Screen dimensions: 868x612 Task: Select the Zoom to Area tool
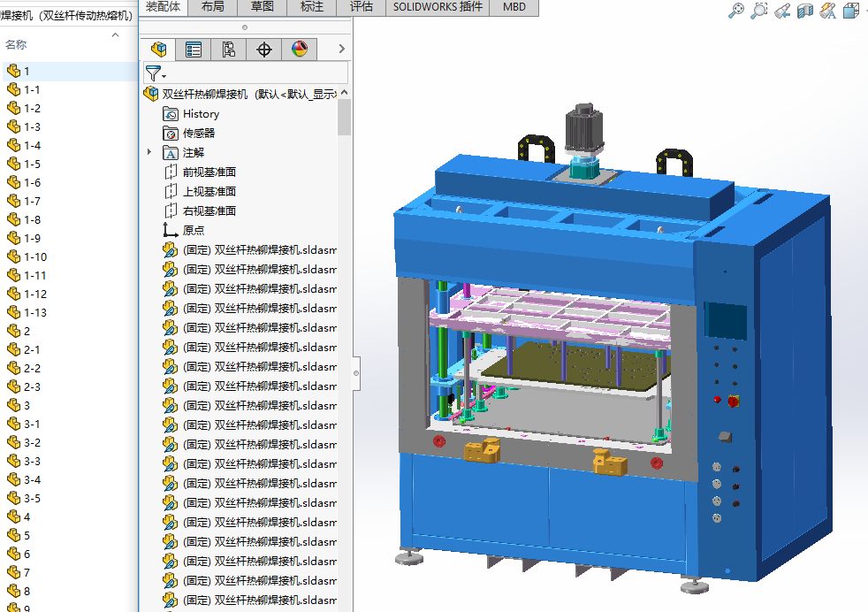click(758, 11)
